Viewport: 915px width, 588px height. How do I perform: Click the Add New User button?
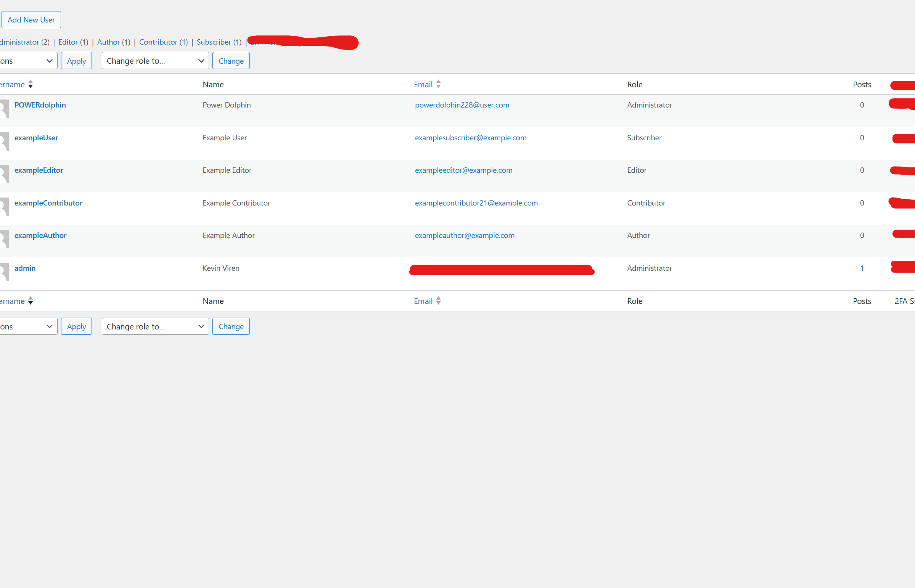[x=31, y=20]
